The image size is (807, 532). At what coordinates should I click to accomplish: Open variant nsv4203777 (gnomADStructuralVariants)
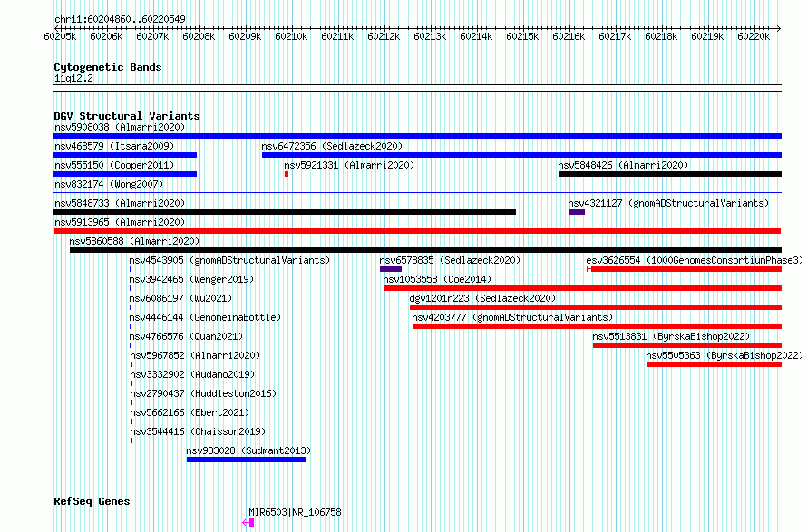point(512,317)
